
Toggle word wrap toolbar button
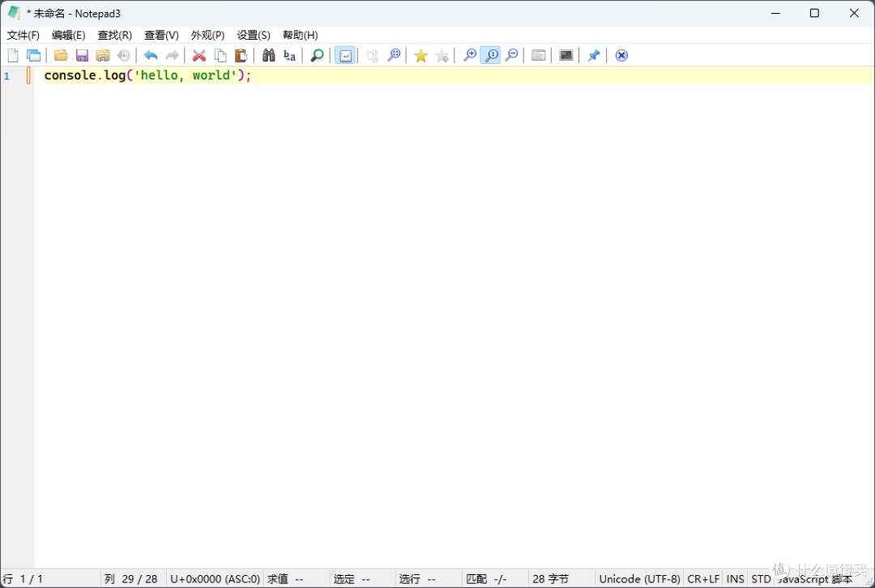[x=345, y=55]
